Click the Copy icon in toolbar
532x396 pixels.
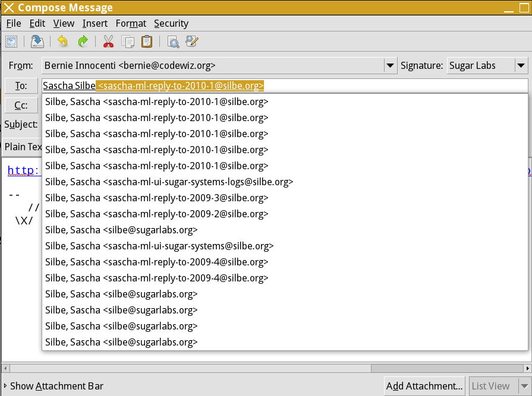point(127,42)
